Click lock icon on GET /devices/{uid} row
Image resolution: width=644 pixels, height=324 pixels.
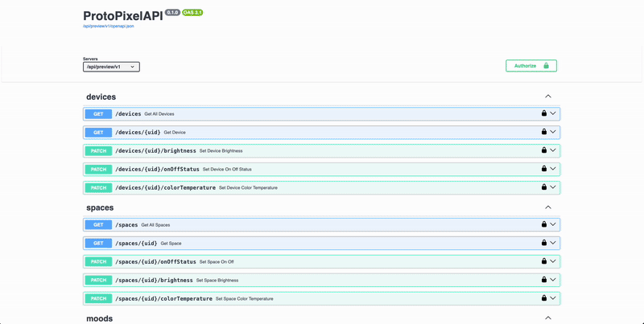[544, 132]
